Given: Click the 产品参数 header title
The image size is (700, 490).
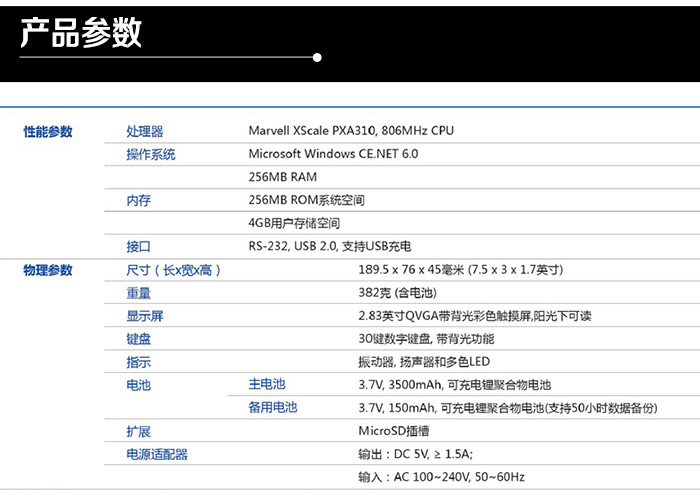Looking at the screenshot, I should pyautogui.click(x=82, y=33).
